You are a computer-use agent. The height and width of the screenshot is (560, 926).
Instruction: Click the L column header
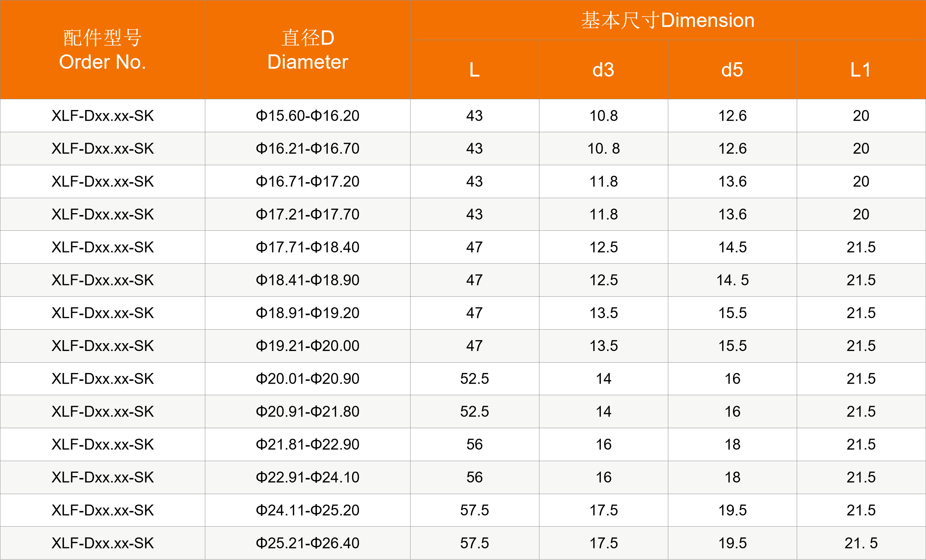point(474,70)
